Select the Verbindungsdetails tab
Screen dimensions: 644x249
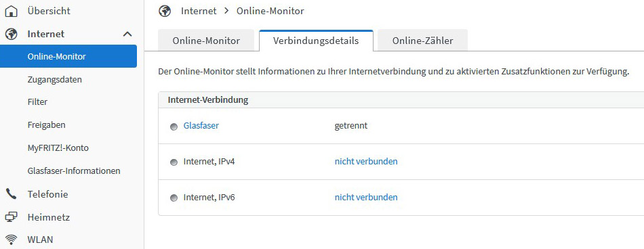pyautogui.click(x=316, y=41)
